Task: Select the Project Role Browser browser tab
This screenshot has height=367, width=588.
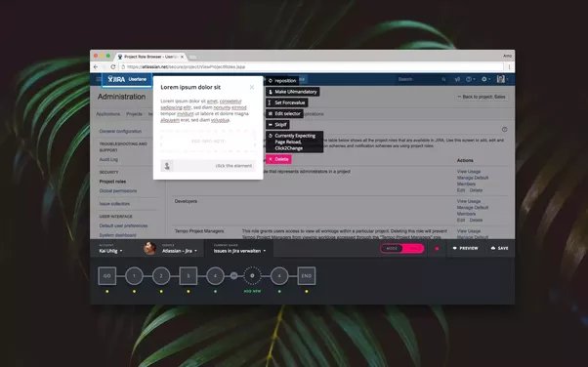Action: click(x=150, y=57)
